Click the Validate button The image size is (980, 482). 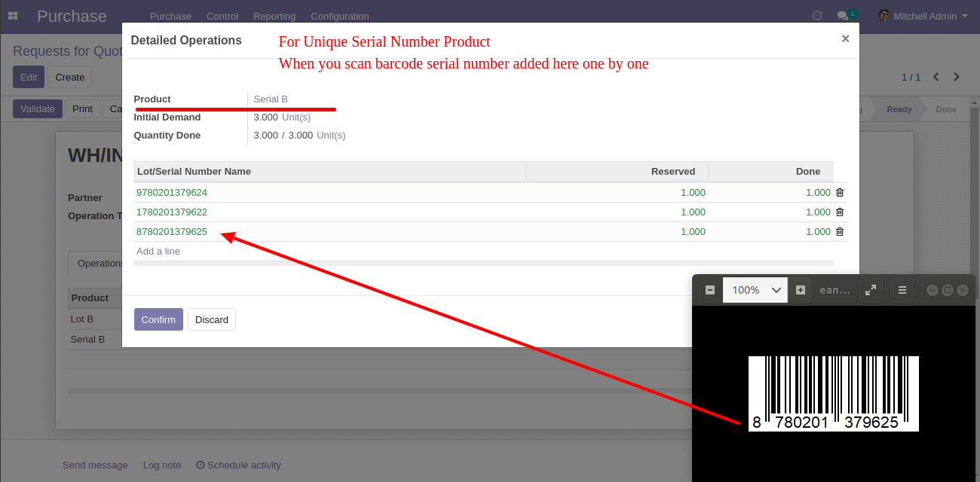click(38, 108)
